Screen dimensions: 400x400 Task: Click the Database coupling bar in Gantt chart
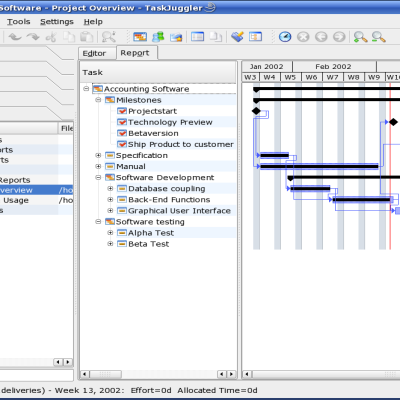[310, 189]
